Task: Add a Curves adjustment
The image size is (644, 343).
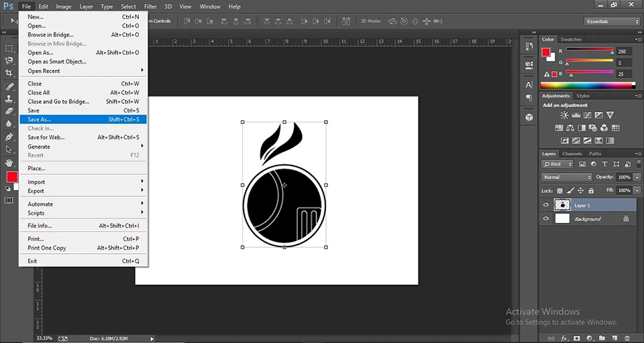Action: [x=588, y=115]
